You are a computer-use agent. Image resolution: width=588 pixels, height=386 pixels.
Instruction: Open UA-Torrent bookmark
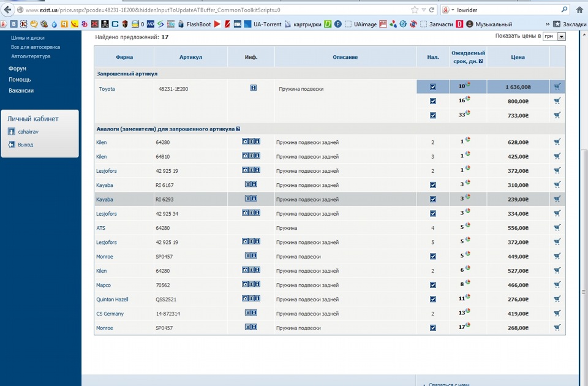tap(263, 24)
